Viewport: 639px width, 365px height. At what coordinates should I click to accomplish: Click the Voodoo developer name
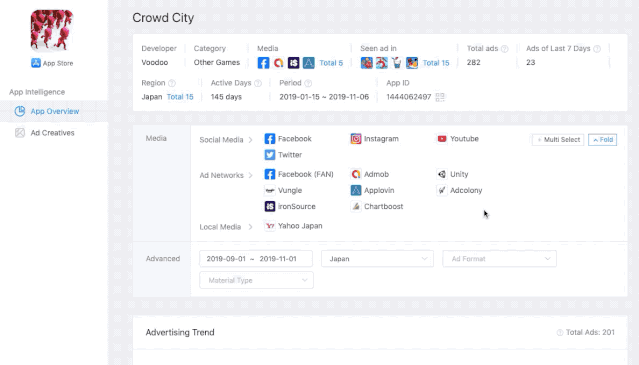coord(154,62)
